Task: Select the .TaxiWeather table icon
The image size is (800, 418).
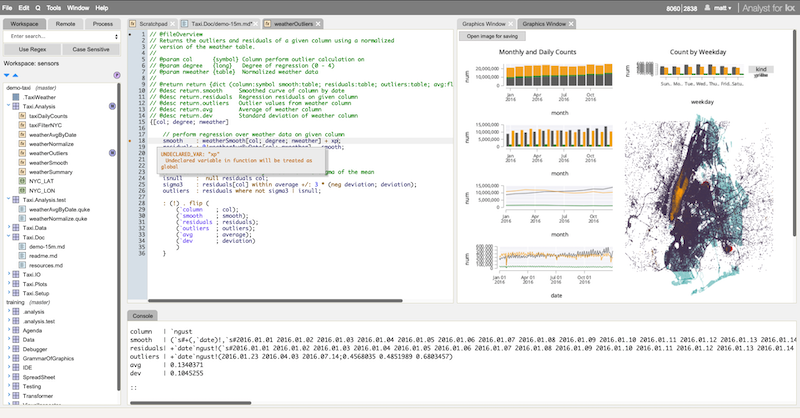Action: (x=16, y=97)
